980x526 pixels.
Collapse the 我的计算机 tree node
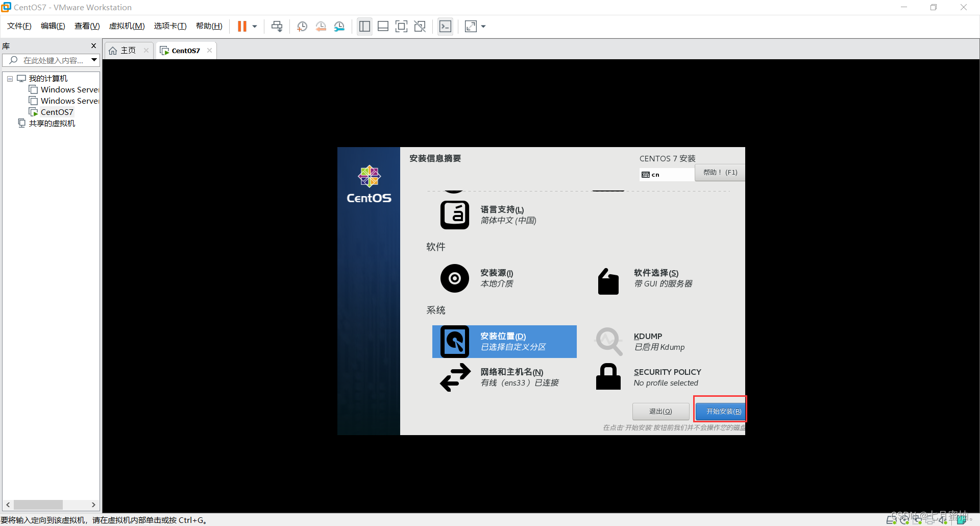(x=10, y=79)
